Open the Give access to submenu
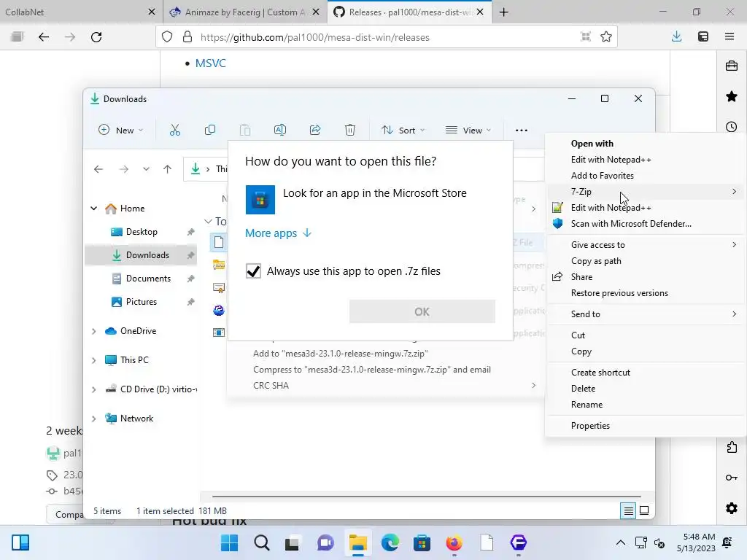 [645, 245]
